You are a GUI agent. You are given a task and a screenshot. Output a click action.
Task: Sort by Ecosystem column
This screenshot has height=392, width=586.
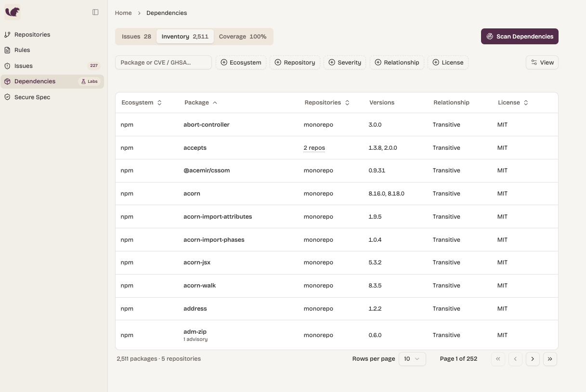pos(142,103)
